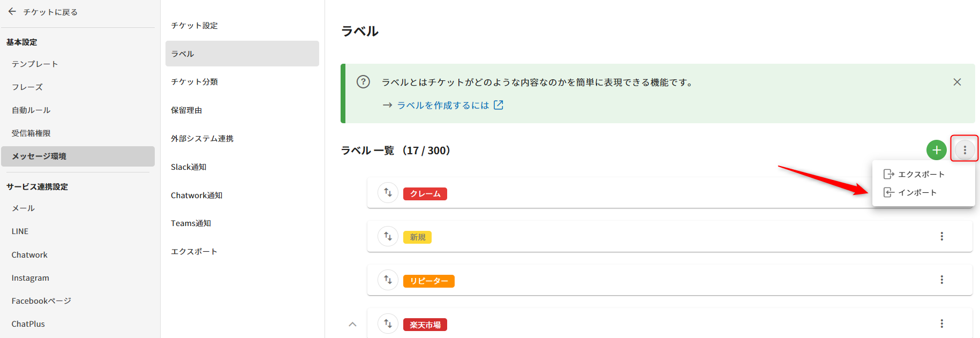Select インポート from the dropdown menu
The height and width of the screenshot is (338, 980).
tap(917, 192)
